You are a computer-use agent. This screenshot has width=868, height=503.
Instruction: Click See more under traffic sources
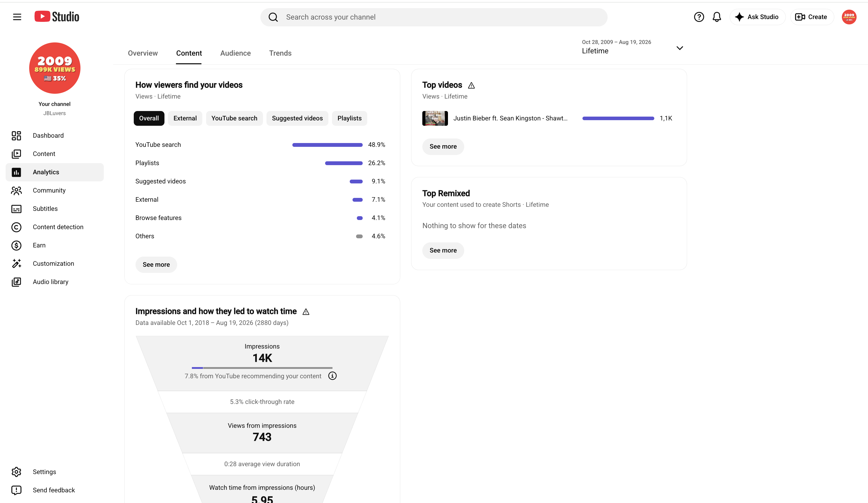[156, 264]
